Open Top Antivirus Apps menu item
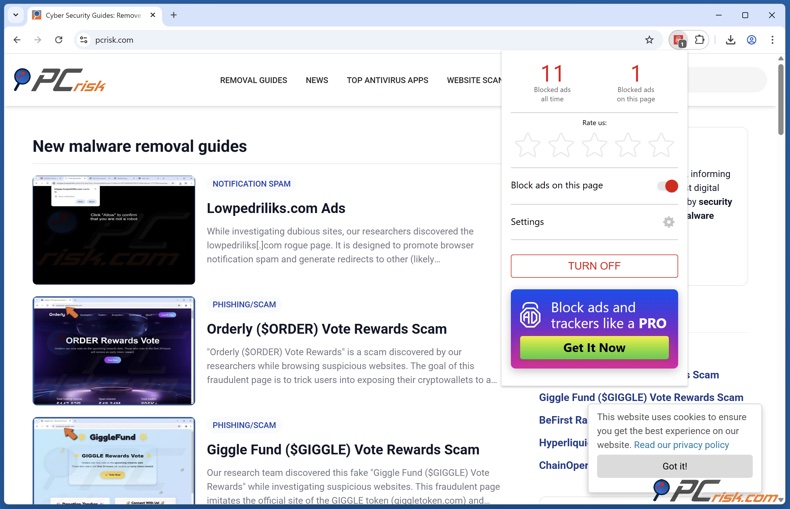The width and height of the screenshot is (790, 509). (x=387, y=80)
